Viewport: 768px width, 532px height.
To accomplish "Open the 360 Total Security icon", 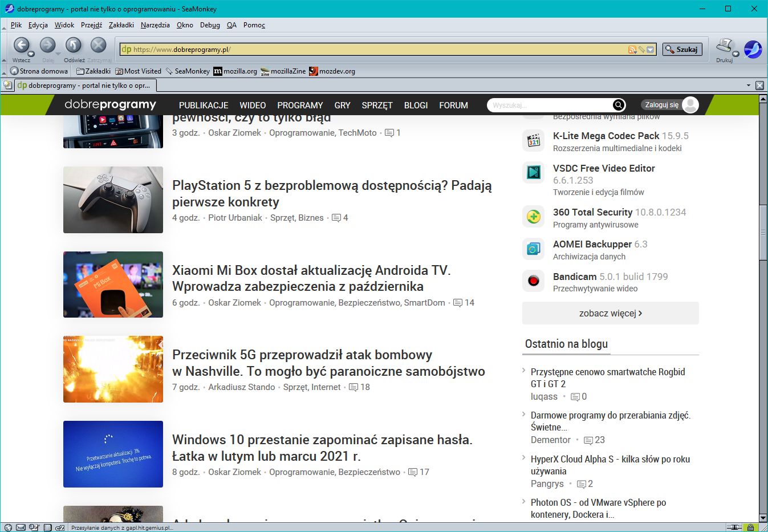I will pos(534,217).
